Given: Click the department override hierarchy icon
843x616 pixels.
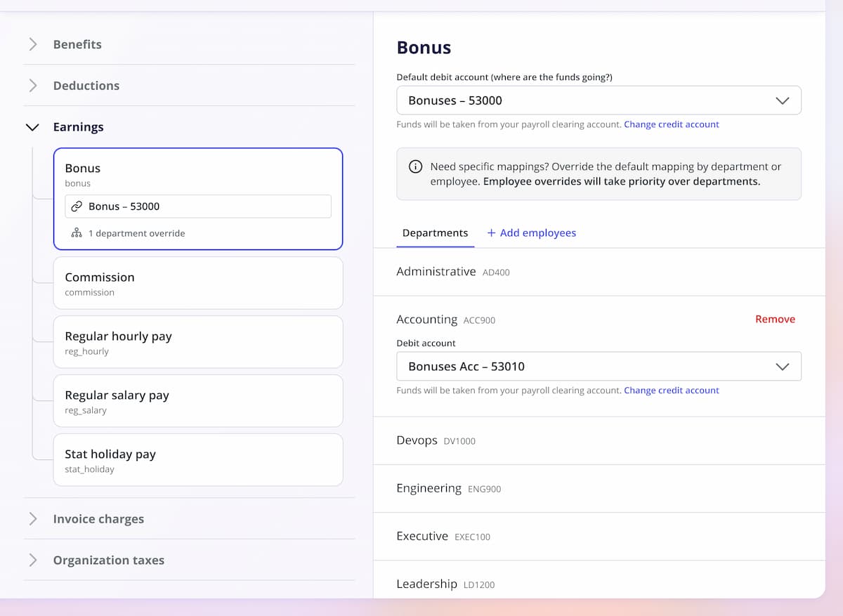Looking at the screenshot, I should [x=77, y=233].
